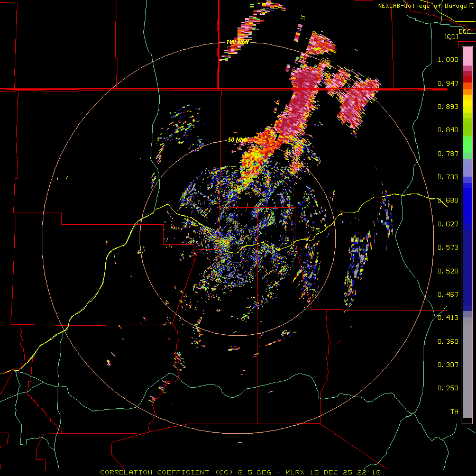
Task: Select the 0.787 scale value
Action: [x=448, y=153]
